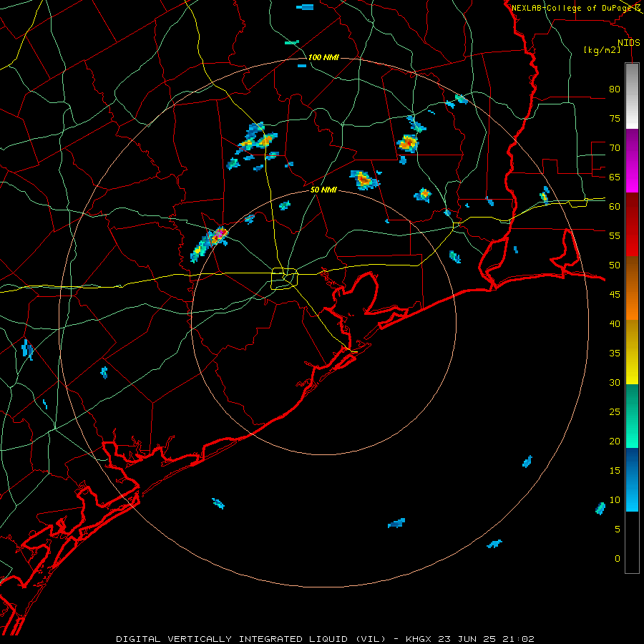Click the yellow segment of the color bar
This screenshot has height=644, width=644.
pos(632,352)
